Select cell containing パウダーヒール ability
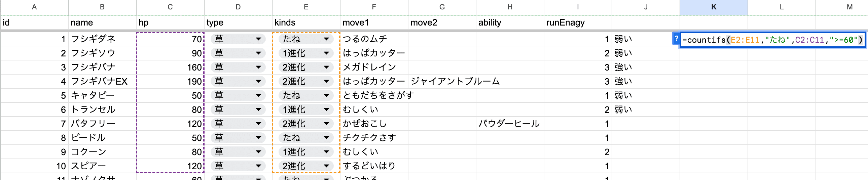868x180 pixels. (510, 124)
